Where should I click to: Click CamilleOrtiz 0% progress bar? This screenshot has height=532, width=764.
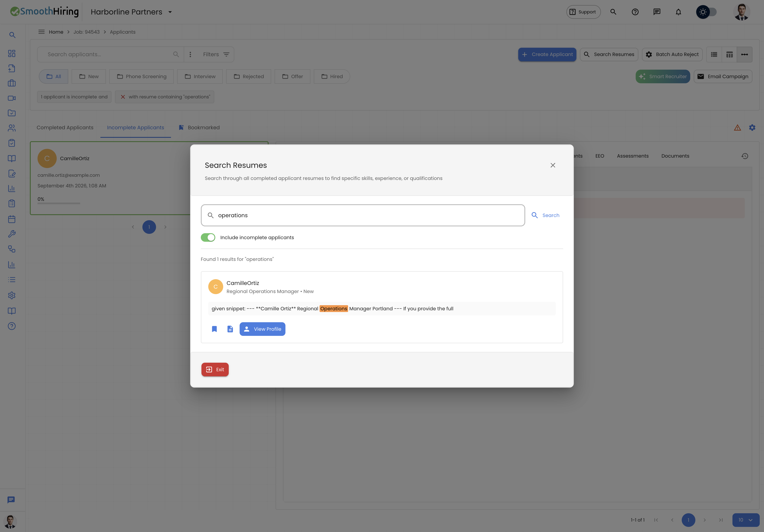pyautogui.click(x=59, y=203)
